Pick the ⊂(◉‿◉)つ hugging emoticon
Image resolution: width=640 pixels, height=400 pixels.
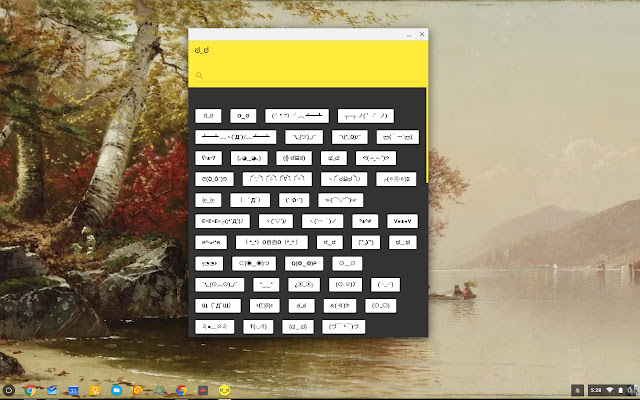[254, 263]
